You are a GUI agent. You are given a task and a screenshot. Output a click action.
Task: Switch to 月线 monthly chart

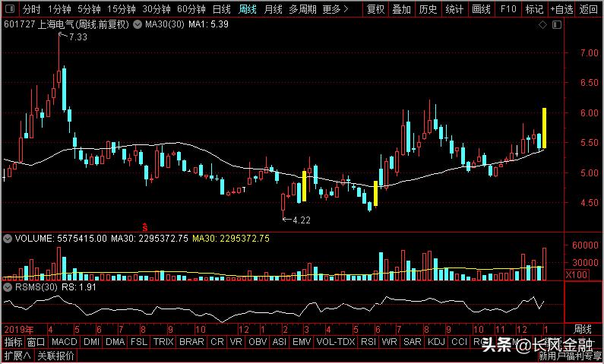tap(273, 9)
